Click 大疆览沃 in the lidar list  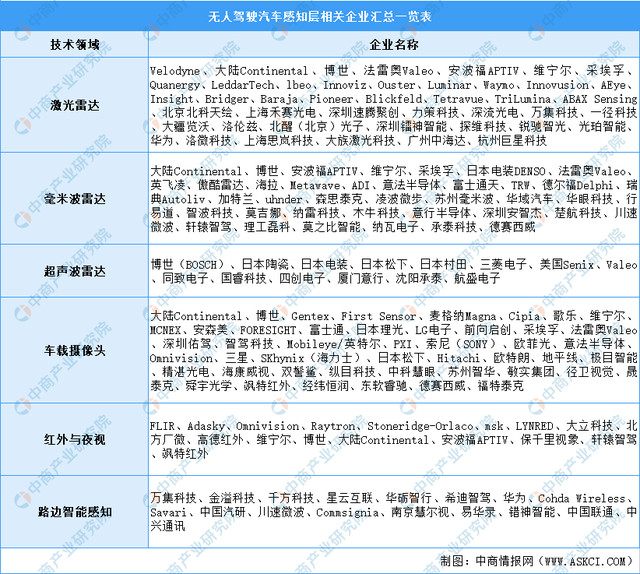pos(186,127)
